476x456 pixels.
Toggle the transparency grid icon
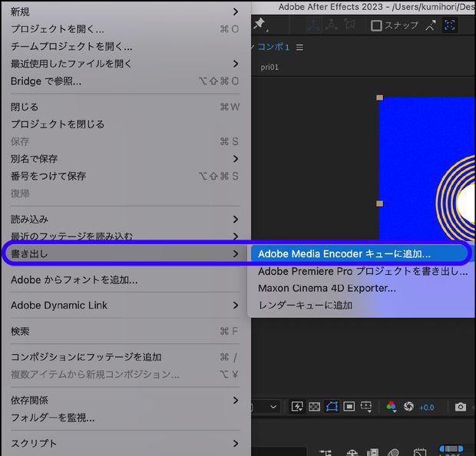(314, 407)
